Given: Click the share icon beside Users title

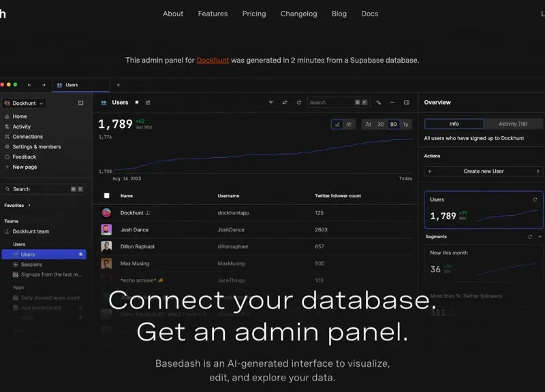Looking at the screenshot, I should click(x=148, y=103).
